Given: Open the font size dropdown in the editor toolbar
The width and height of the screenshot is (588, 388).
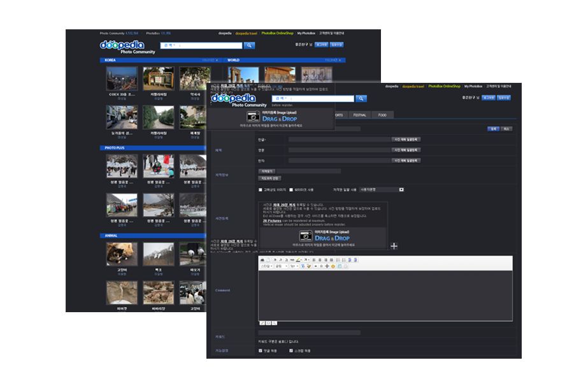Looking at the screenshot, I should [x=294, y=266].
